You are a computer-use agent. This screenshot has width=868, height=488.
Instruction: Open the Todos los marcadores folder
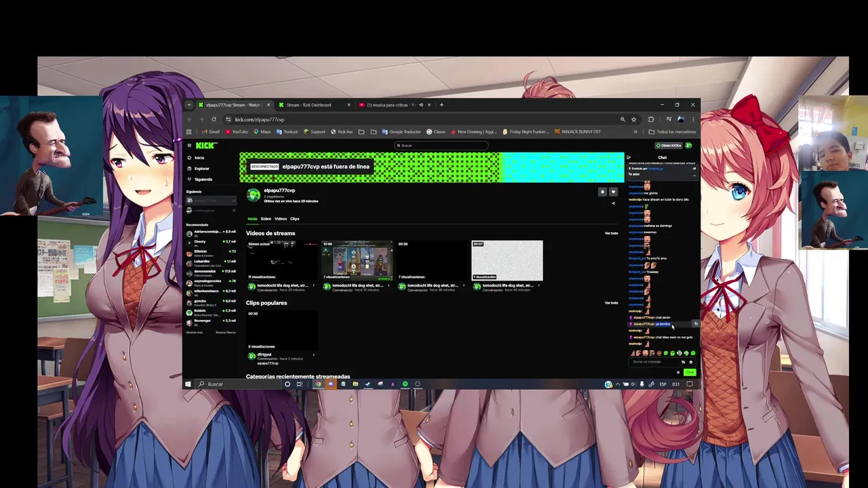point(673,132)
